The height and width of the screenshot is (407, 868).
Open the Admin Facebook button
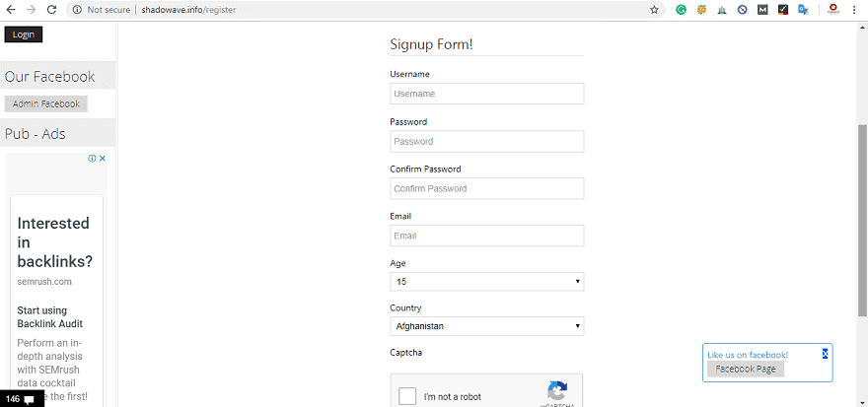[45, 103]
